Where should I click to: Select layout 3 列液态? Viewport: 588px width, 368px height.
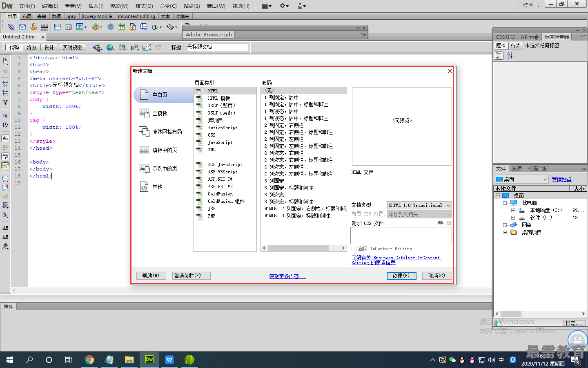(274, 195)
